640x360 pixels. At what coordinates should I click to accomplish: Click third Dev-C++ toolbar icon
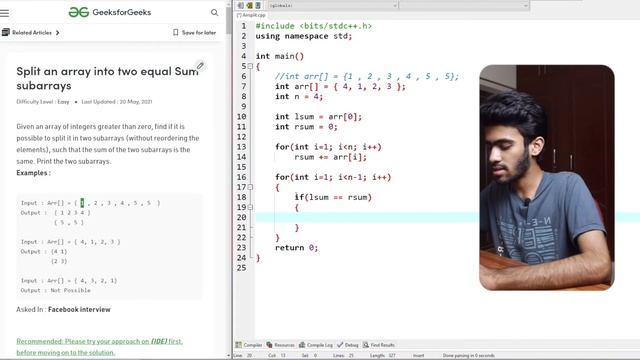pyautogui.click(x=258, y=5)
